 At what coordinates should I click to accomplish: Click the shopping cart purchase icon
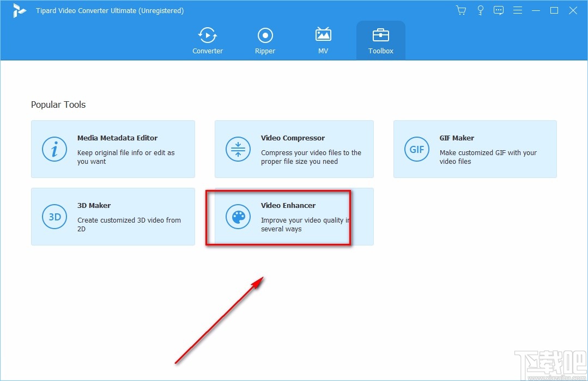(x=461, y=10)
